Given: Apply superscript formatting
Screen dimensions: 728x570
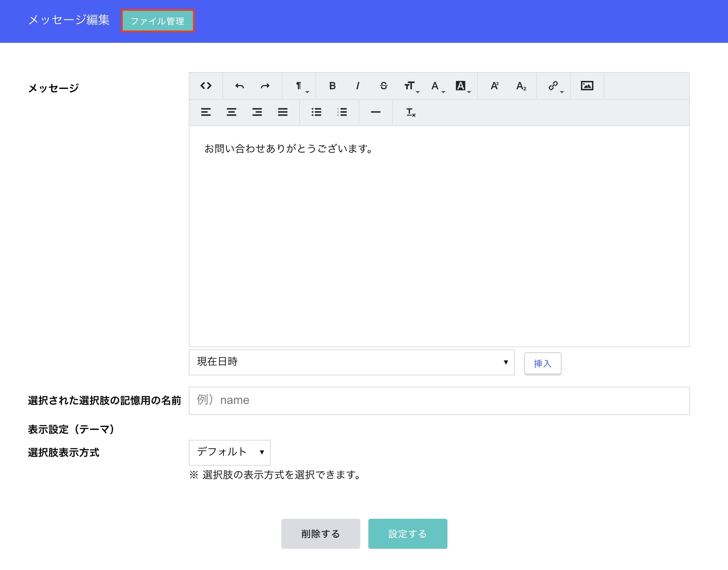Looking at the screenshot, I should [495, 86].
